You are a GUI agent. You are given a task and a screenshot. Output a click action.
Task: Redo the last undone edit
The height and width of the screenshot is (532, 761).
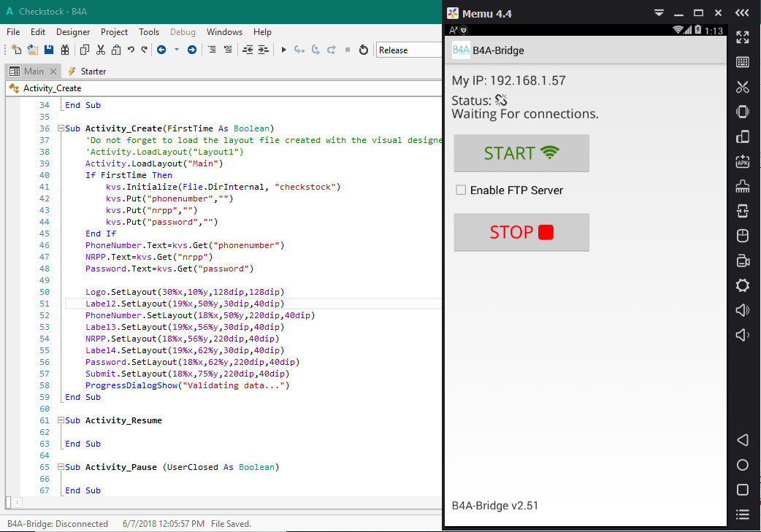pos(144,50)
